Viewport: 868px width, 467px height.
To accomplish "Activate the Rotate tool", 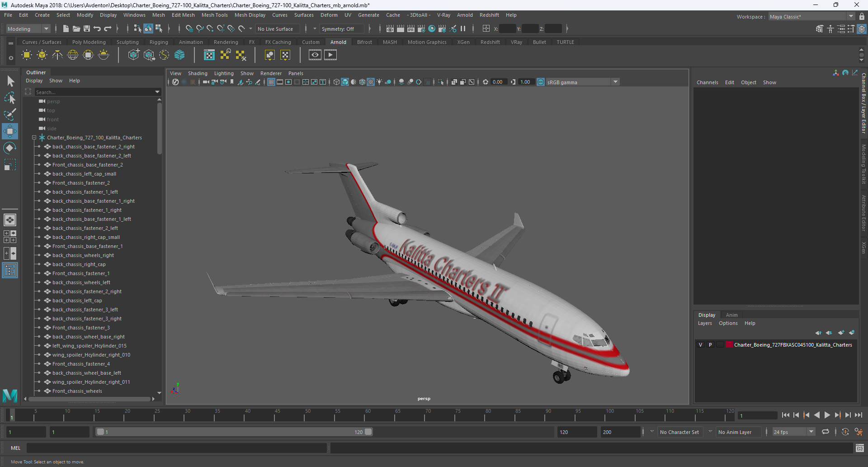I will pyautogui.click(x=10, y=148).
